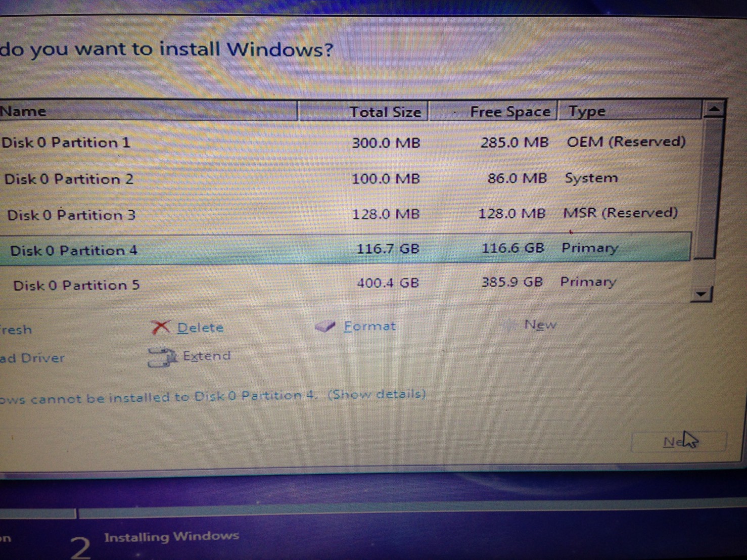747x560 pixels.
Task: Open the Load Driver link
Action: 32,358
